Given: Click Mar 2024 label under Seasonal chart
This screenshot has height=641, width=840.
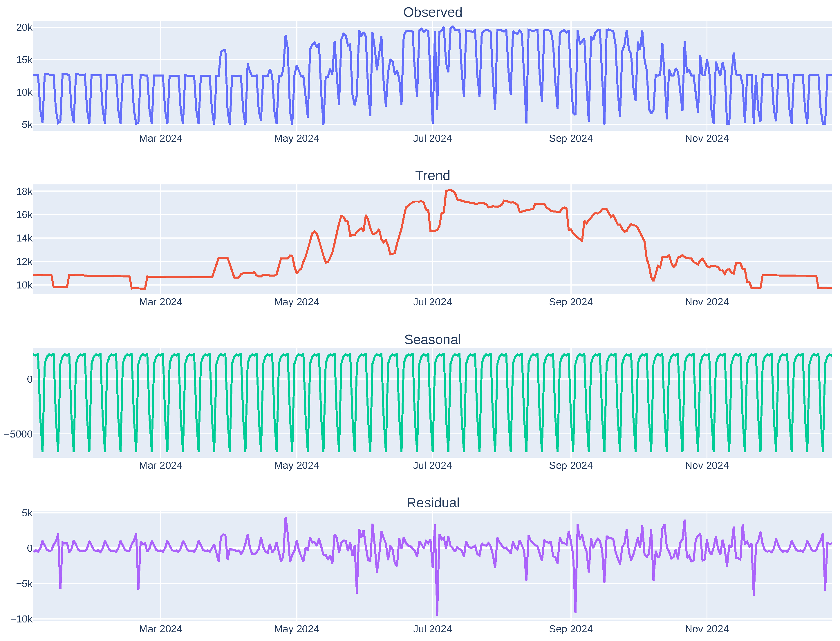Looking at the screenshot, I should (x=160, y=466).
